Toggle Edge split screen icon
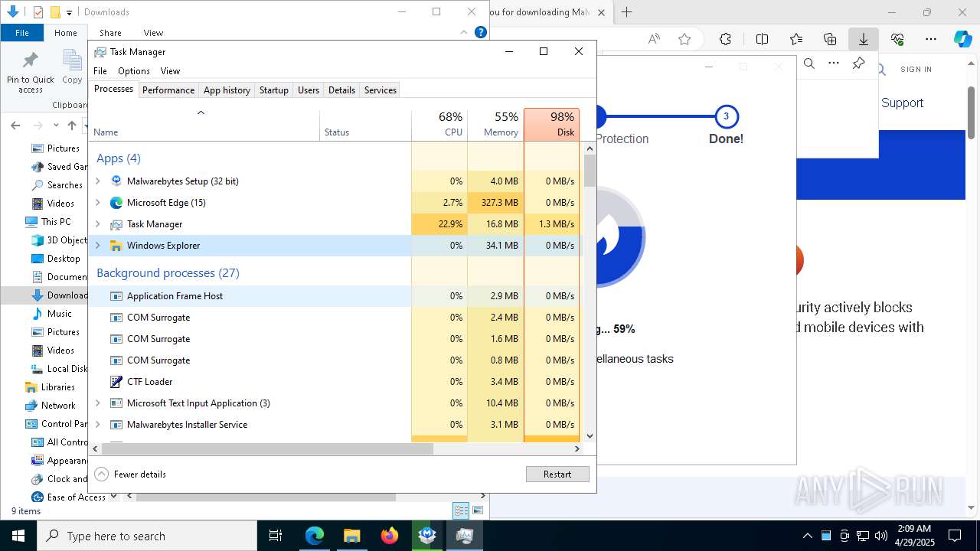Screen dimensions: 980x551 point(762,39)
